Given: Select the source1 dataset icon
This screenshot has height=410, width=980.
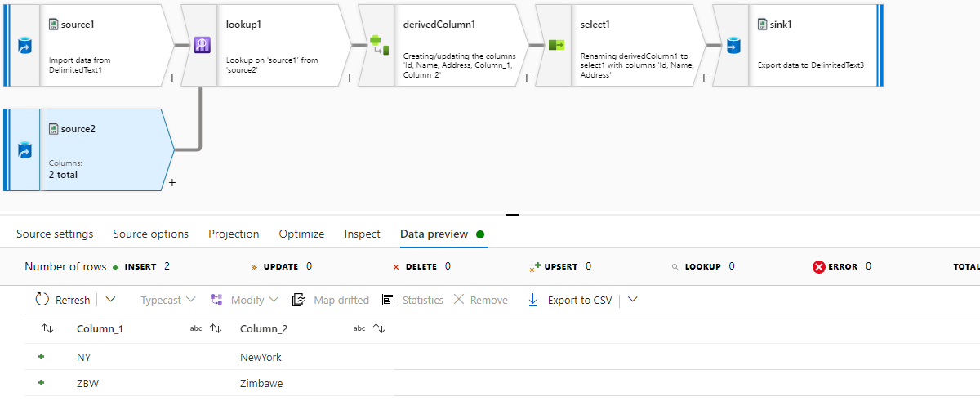Looking at the screenshot, I should pyautogui.click(x=25, y=46).
